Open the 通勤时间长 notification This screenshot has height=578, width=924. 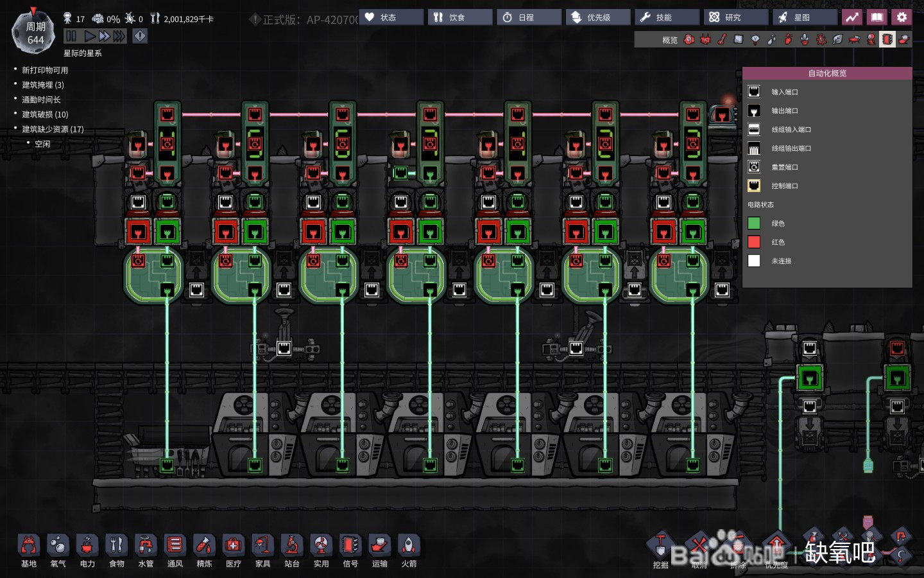click(41, 100)
